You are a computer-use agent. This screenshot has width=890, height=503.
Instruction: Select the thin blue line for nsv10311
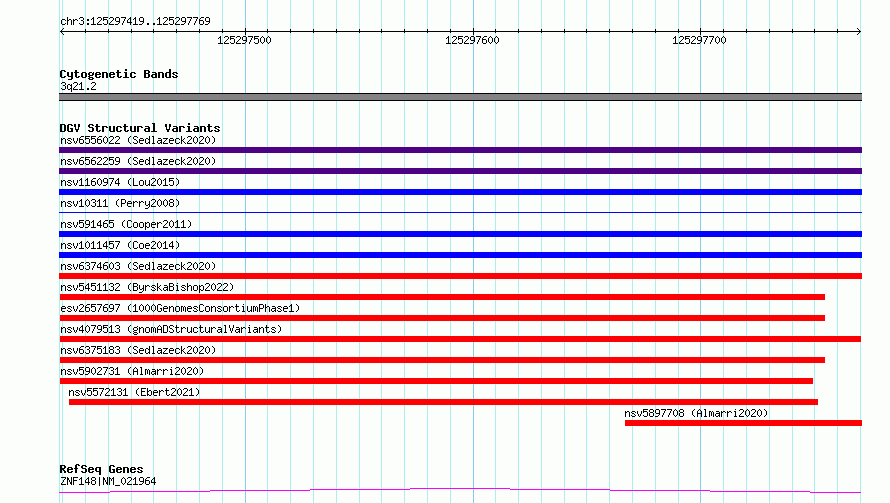pyautogui.click(x=460, y=212)
